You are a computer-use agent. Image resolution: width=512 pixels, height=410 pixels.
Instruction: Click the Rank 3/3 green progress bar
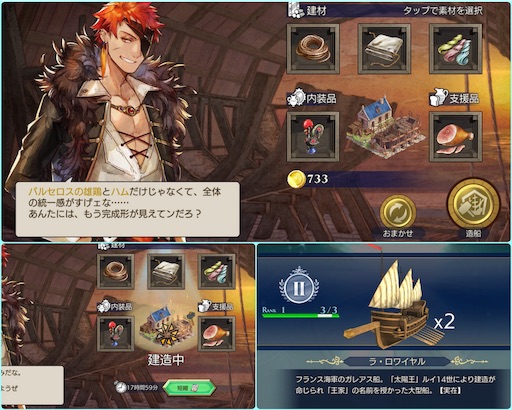pyautogui.click(x=300, y=315)
